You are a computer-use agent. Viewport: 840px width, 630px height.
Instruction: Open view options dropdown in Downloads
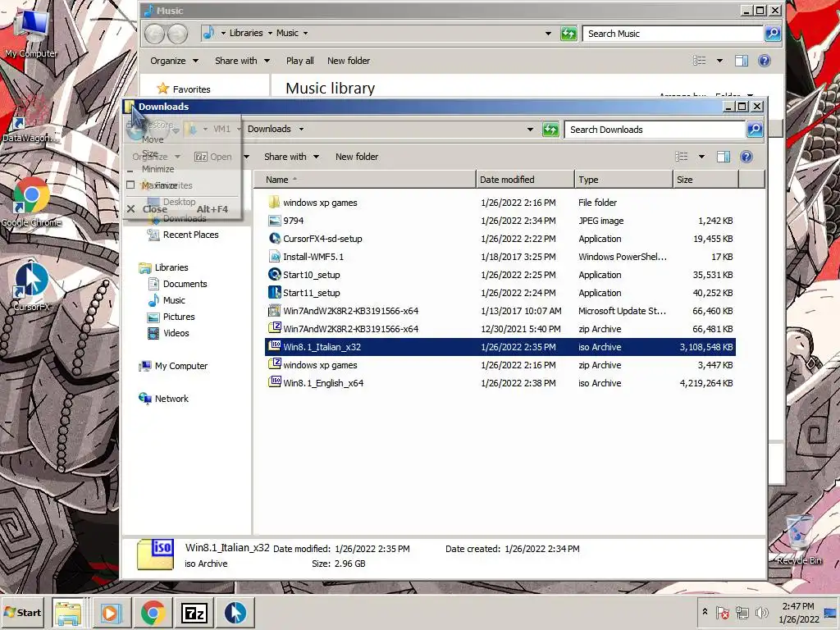[x=701, y=157]
